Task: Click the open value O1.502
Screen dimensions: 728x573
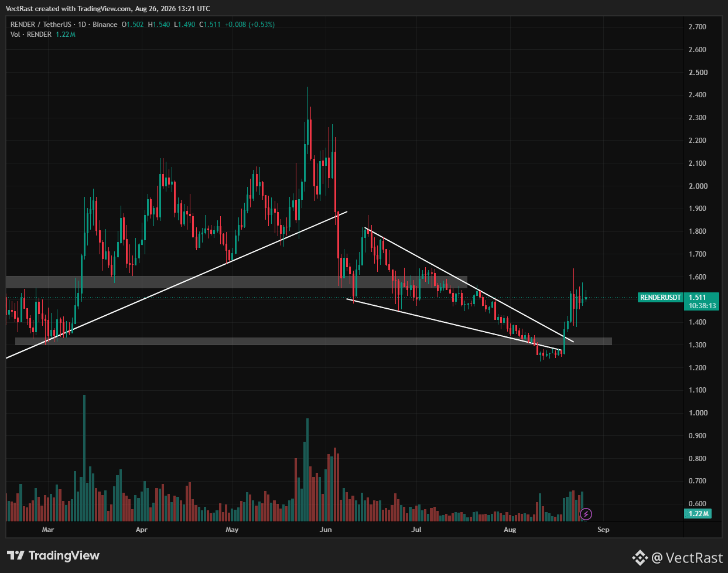Action: coord(132,25)
